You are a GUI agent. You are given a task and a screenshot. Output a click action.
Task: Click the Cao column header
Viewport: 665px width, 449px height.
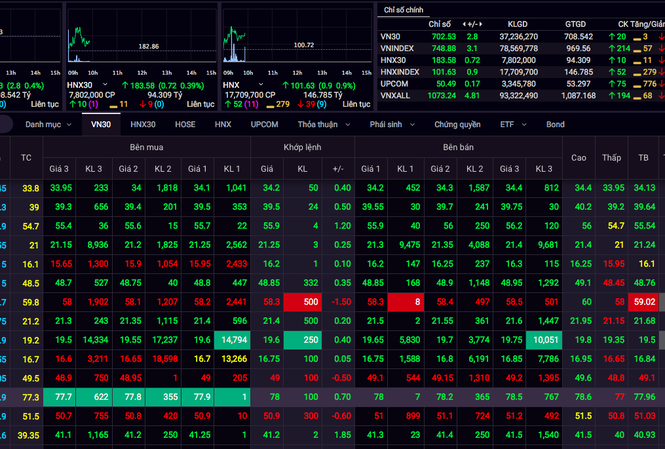pos(578,158)
